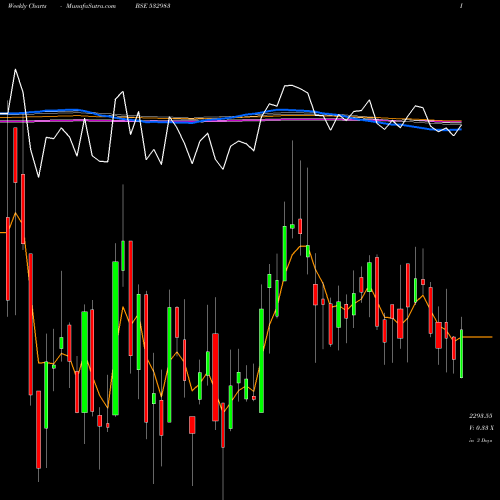Screen dimensions: 500x500
Task: Click the tallest green candle near the chart peak
Action: (x=285, y=253)
